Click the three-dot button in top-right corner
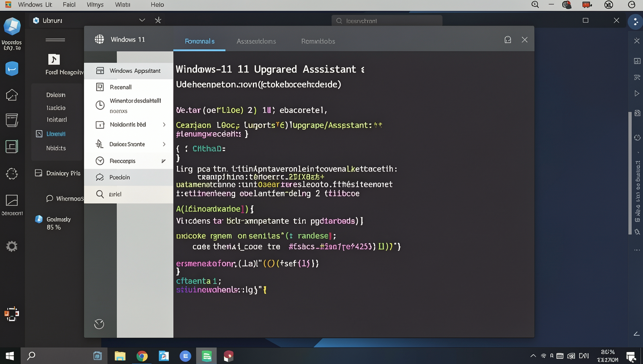This screenshot has width=643, height=364. (x=635, y=22)
